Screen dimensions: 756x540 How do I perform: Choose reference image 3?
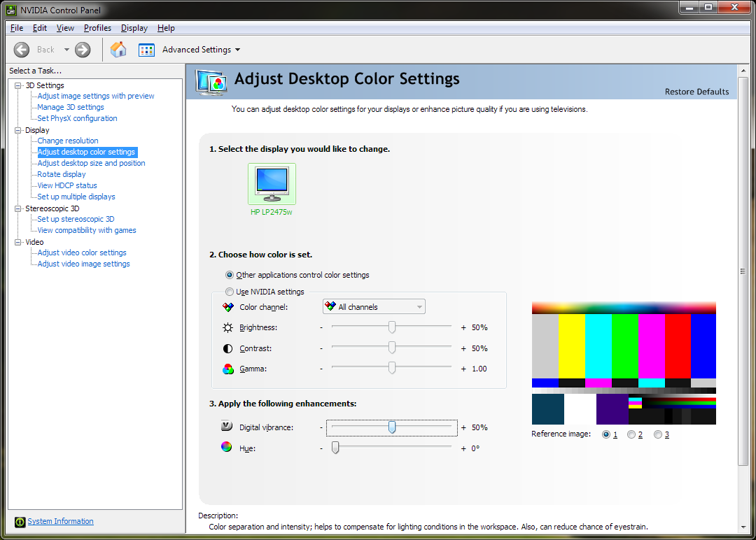(657, 434)
